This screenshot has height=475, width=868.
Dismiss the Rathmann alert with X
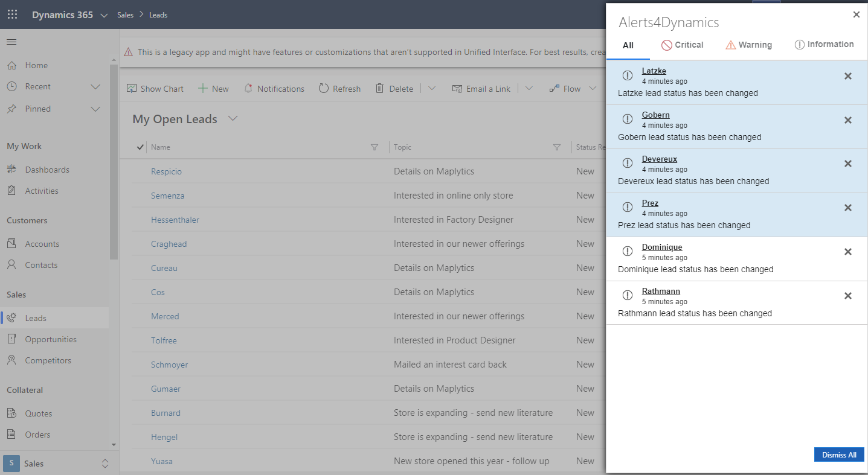tap(848, 296)
